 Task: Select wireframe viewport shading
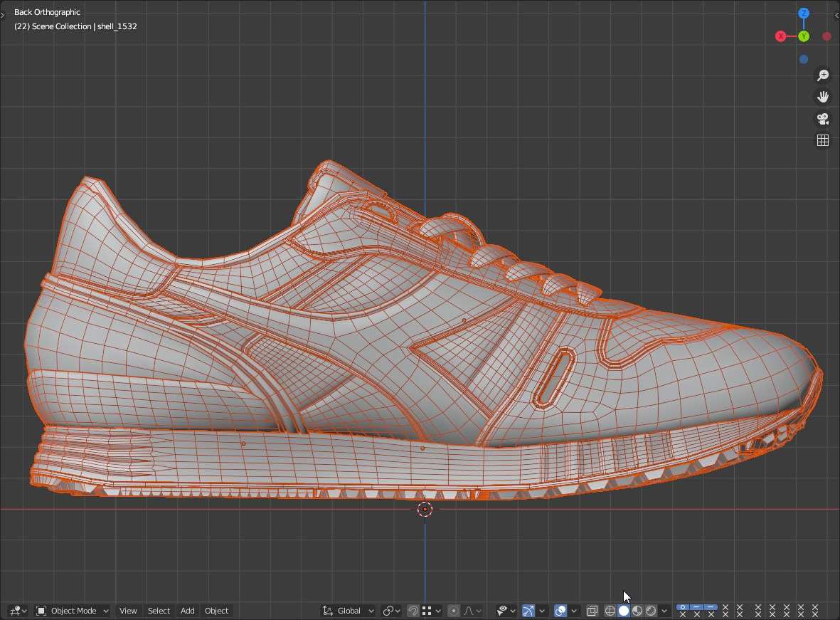point(610,611)
